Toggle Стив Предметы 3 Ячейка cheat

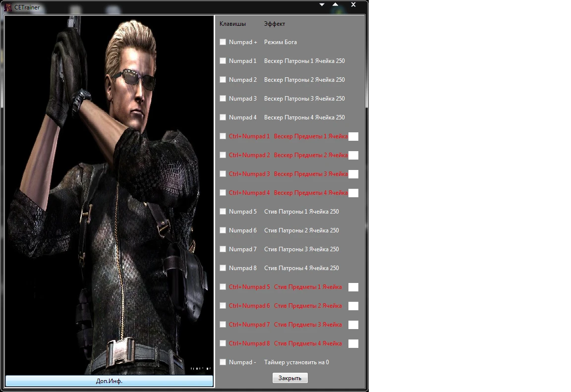(223, 325)
